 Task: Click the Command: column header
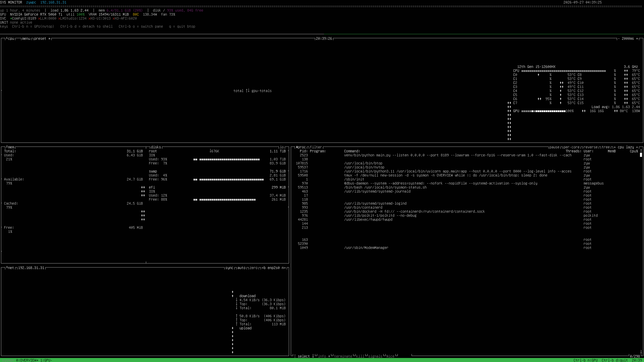point(352,151)
